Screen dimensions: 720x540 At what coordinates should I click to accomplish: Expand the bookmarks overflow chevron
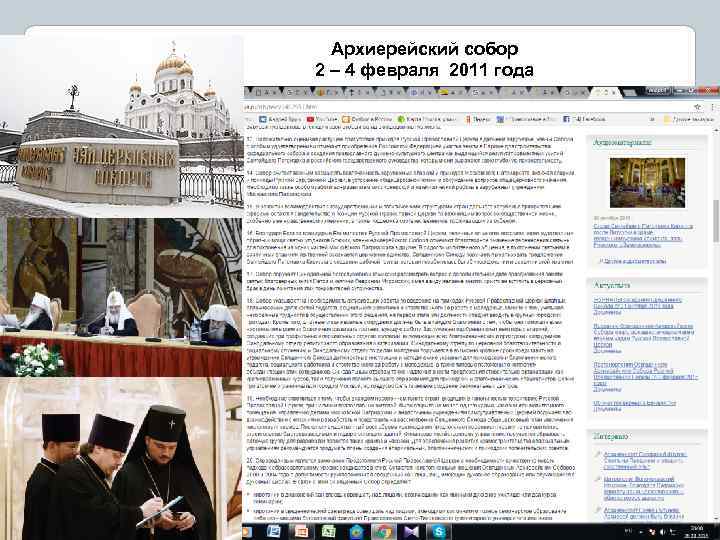[x=652, y=119]
